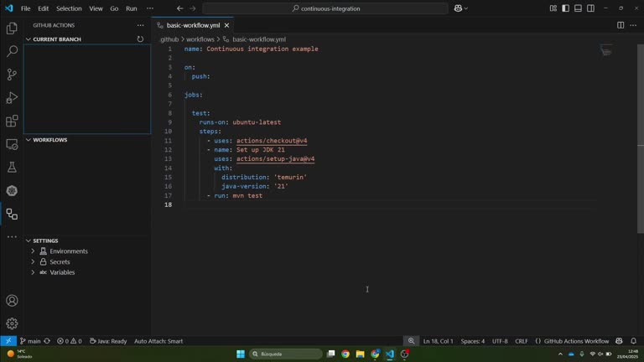This screenshot has height=362, width=644.
Task: Open the Extensions view
Action: click(12, 121)
